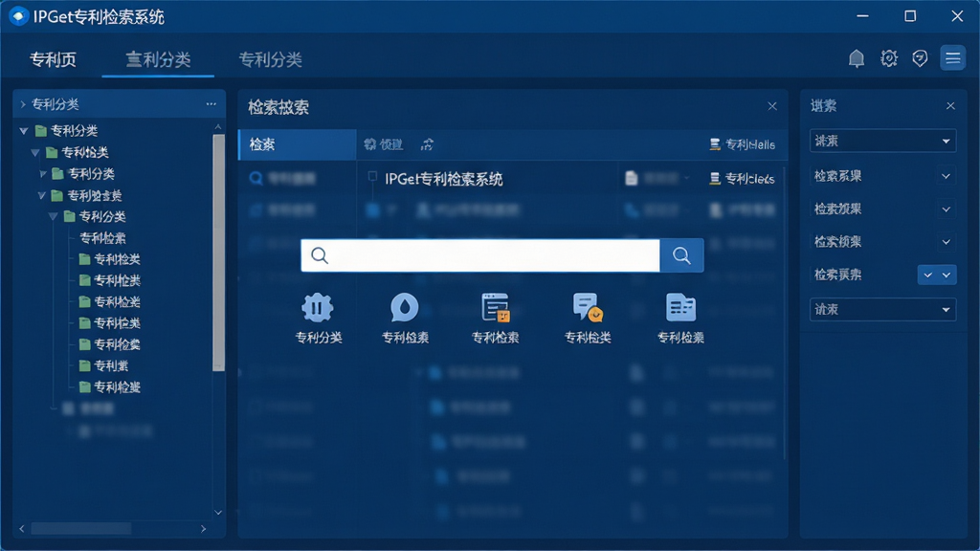Open the hamburger menu button at top right
This screenshot has height=551, width=980.
[952, 58]
